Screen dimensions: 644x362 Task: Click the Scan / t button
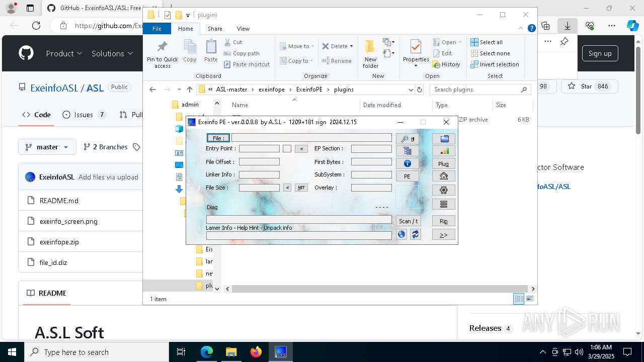point(408,221)
